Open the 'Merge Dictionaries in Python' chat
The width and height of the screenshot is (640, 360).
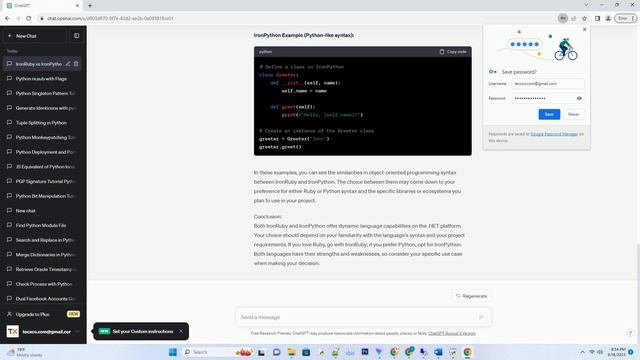pyautogui.click(x=42, y=255)
